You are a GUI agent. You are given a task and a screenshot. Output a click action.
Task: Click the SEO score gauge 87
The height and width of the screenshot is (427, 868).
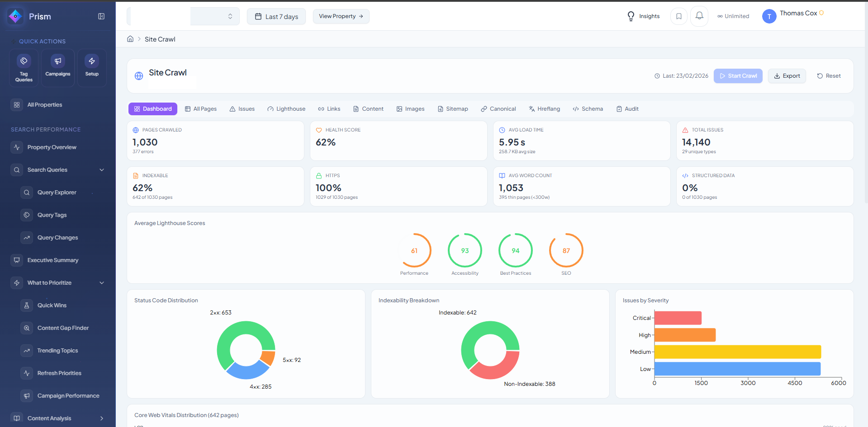pyautogui.click(x=566, y=250)
